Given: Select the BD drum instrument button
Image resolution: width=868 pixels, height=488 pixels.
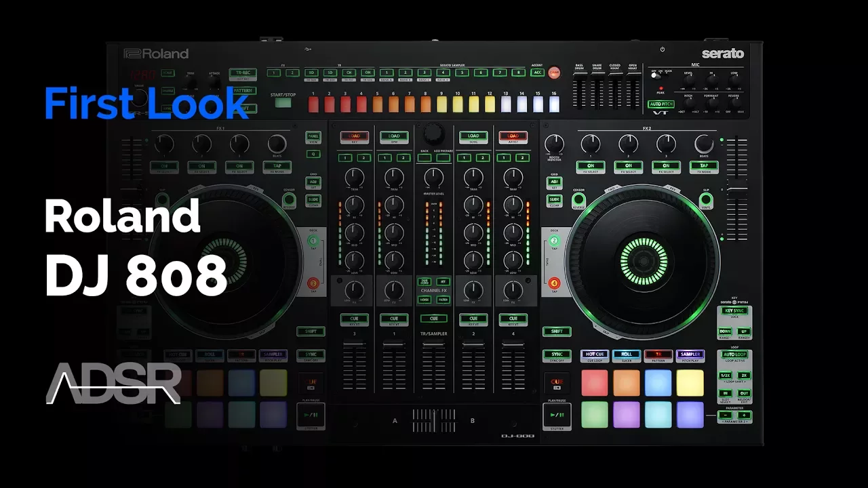Looking at the screenshot, I should click(311, 73).
